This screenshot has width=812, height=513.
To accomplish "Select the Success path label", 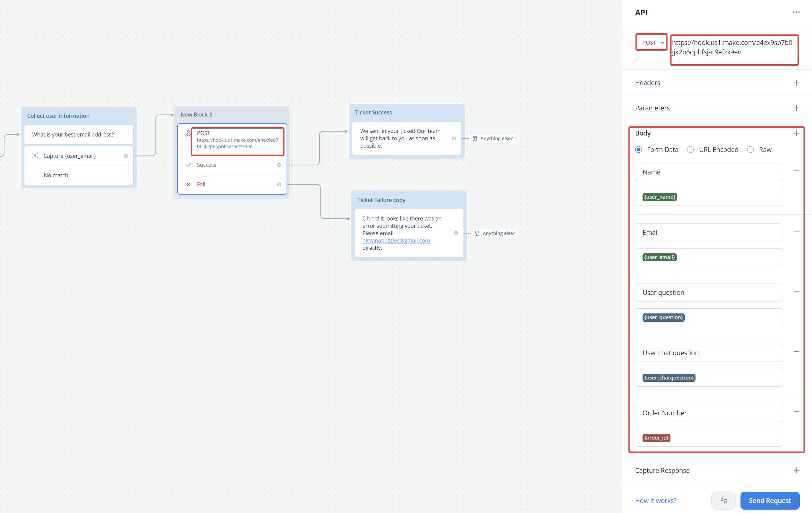I will 206,165.
